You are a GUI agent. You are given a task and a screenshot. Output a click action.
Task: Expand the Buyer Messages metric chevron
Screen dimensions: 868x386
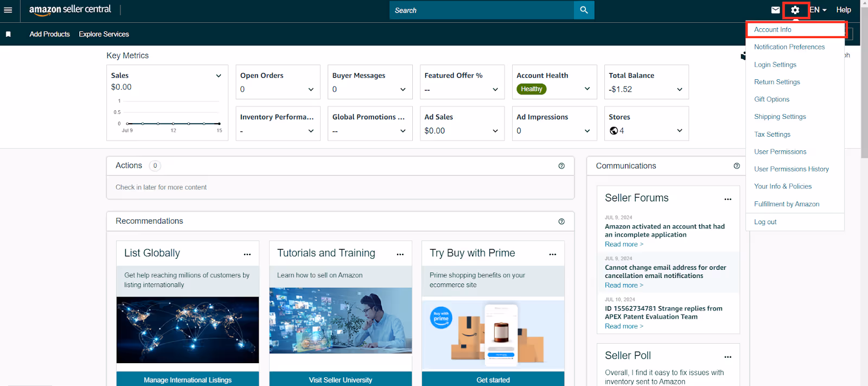403,90
